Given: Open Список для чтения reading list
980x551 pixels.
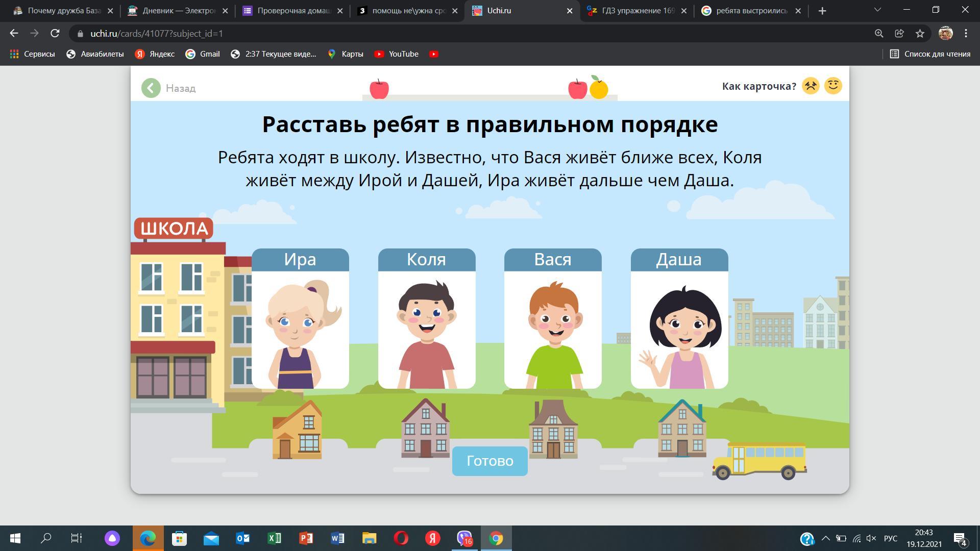Looking at the screenshot, I should point(930,54).
